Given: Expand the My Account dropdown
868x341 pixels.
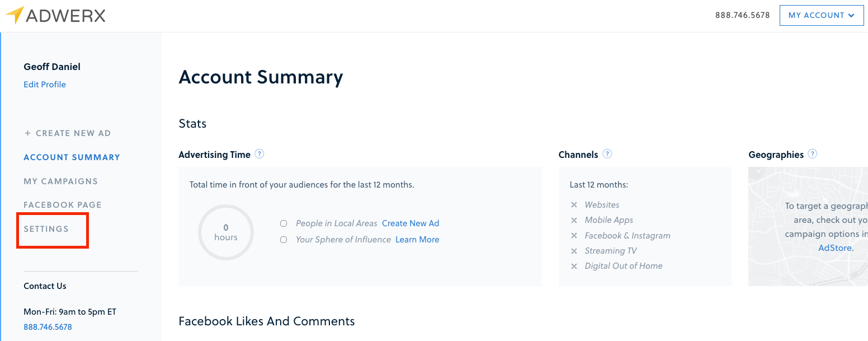Looking at the screenshot, I should (821, 16).
